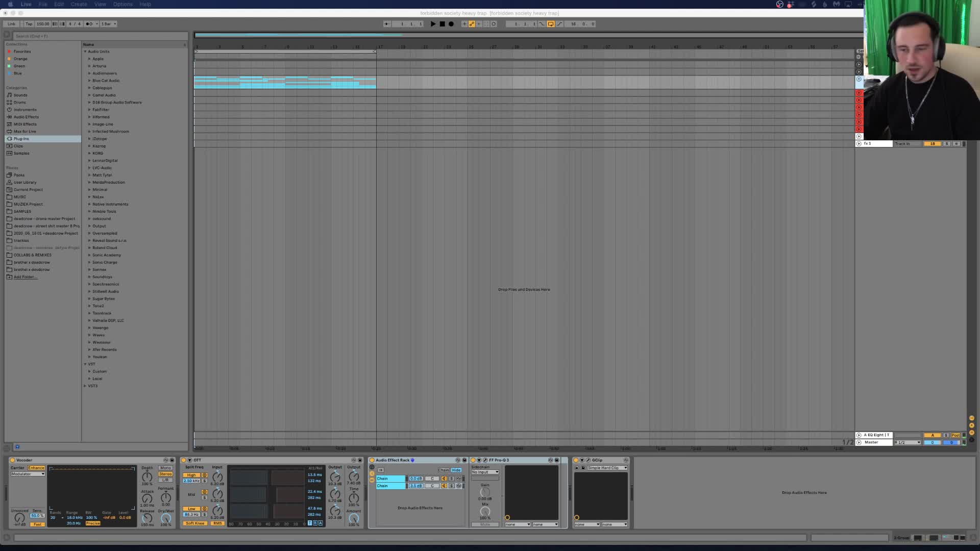Click the Tap tempo button
The height and width of the screenshot is (551, 980).
pyautogui.click(x=29, y=24)
